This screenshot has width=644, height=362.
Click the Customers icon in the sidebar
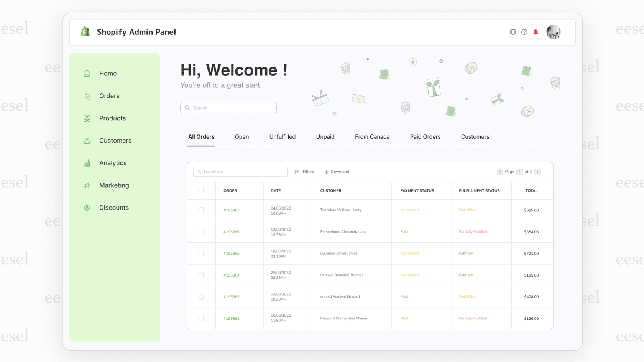click(87, 140)
